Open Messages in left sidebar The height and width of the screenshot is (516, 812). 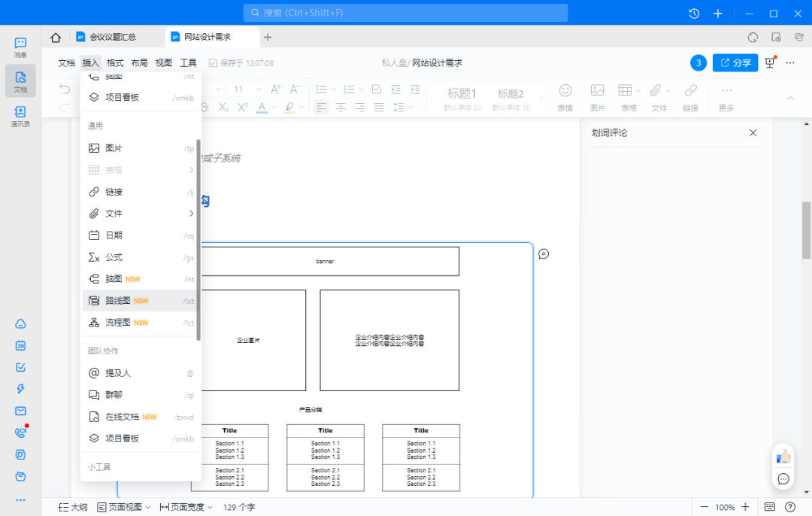click(20, 47)
